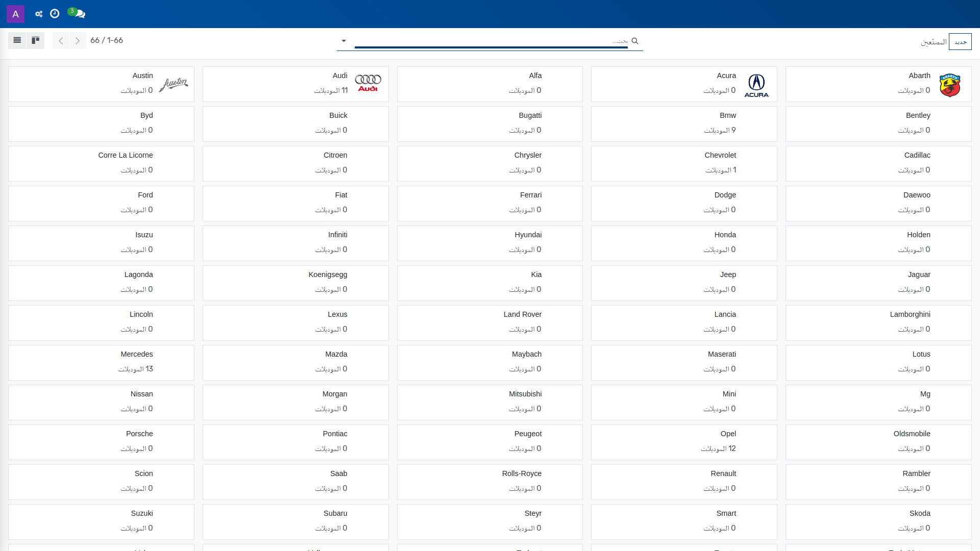The height and width of the screenshot is (551, 980).
Task: Select the Infiniti manufacturer card
Action: click(x=296, y=243)
